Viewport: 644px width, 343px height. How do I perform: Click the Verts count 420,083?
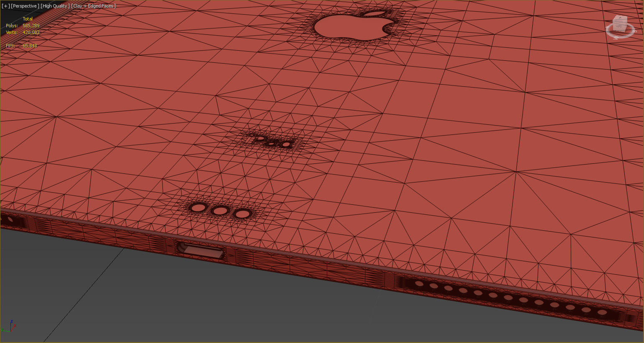(x=31, y=32)
